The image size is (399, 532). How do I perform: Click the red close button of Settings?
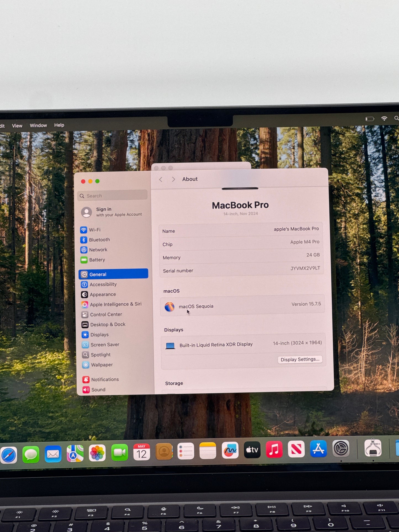click(x=83, y=181)
